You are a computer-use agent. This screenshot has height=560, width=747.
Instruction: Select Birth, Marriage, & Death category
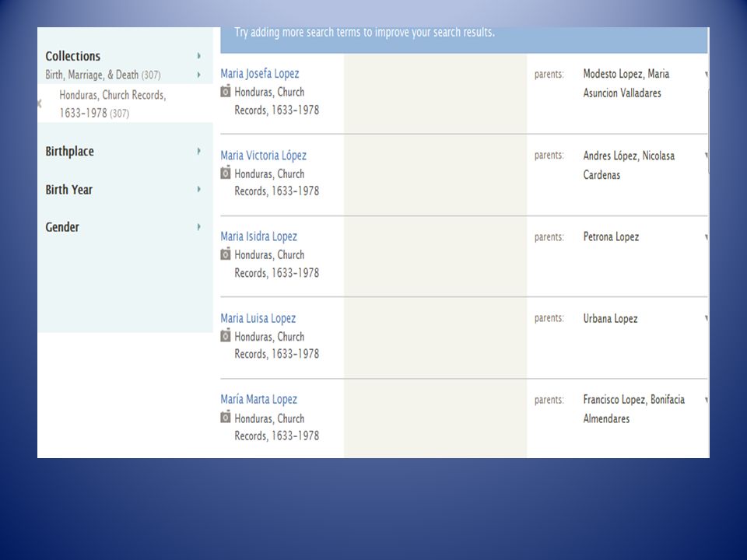coord(103,75)
